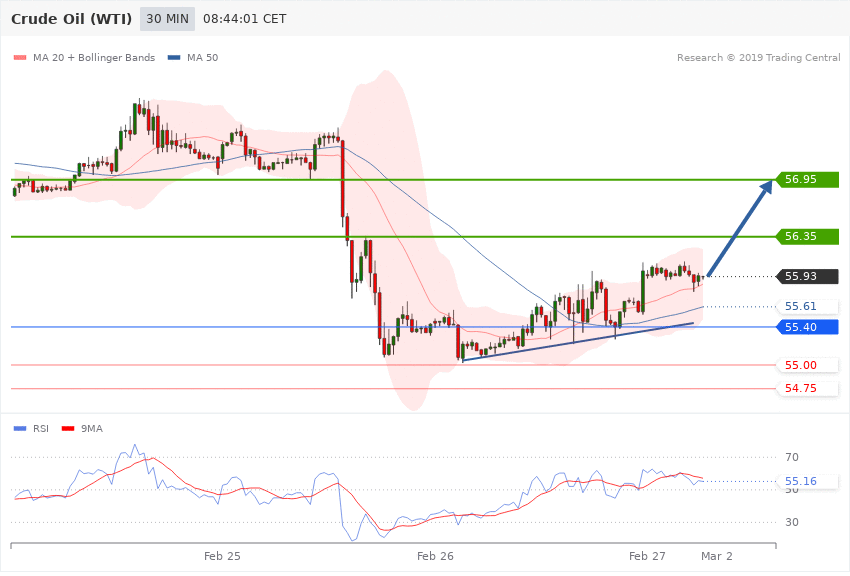
Task: Click the Research © 2019 Trading Central credit
Action: click(x=758, y=57)
